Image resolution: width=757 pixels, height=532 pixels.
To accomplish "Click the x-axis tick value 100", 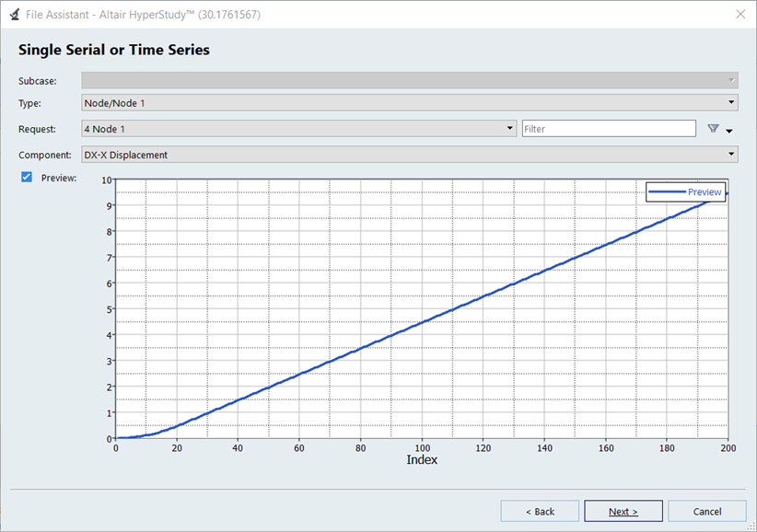I will 422,448.
